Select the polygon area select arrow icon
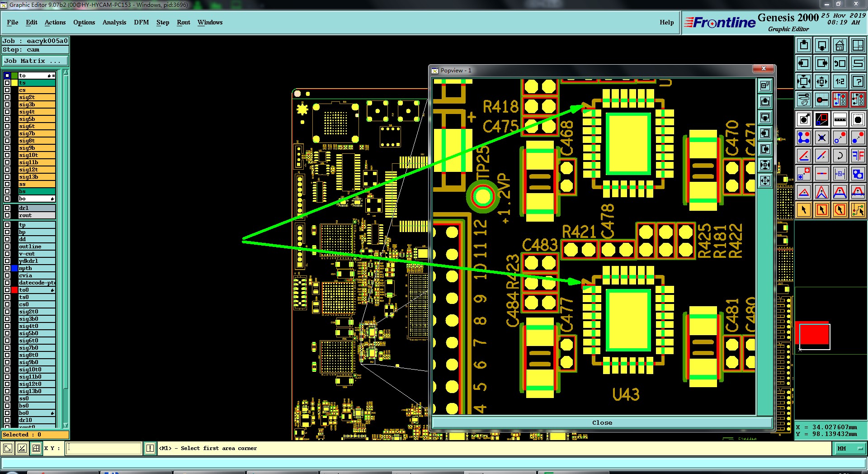 840,210
